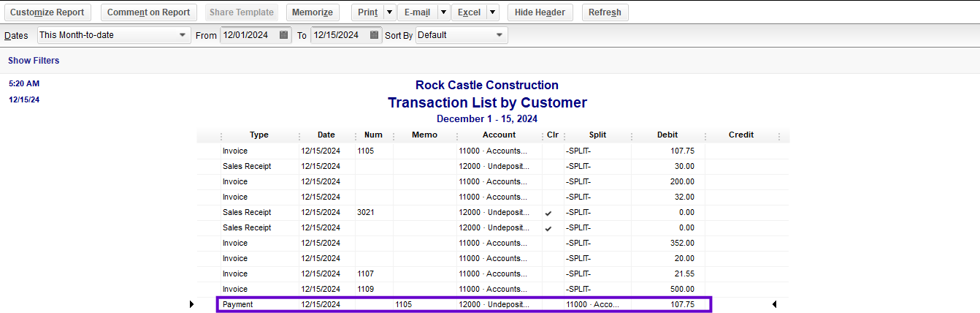The height and width of the screenshot is (313, 980).
Task: Click the Print button
Action: pos(367,12)
